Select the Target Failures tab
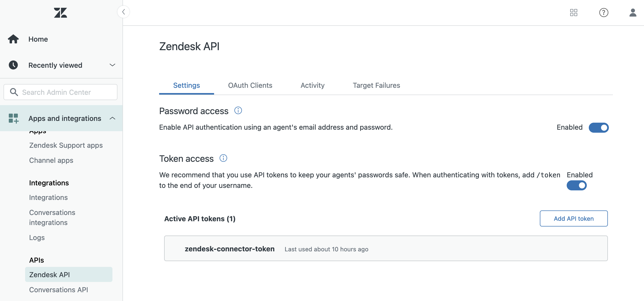The width and height of the screenshot is (644, 301). [377, 85]
